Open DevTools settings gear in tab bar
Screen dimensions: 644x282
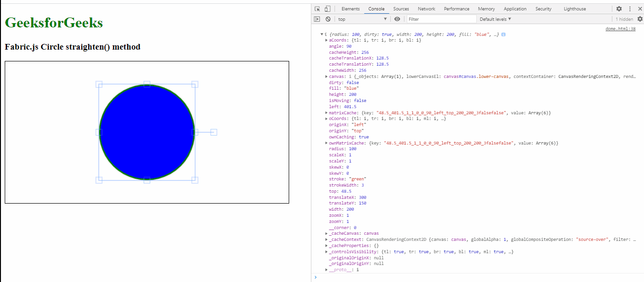[619, 9]
